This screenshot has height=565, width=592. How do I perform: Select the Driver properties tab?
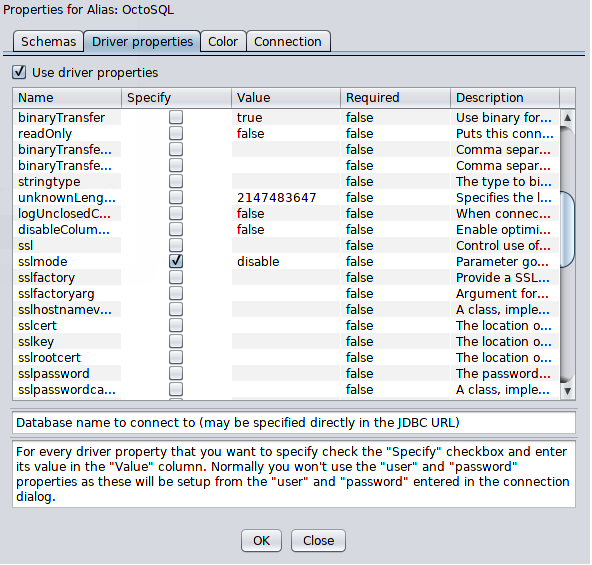(x=142, y=41)
